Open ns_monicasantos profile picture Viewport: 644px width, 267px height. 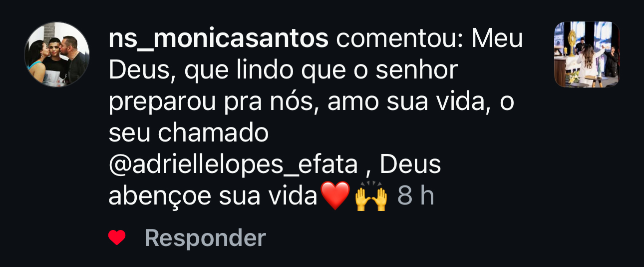[57, 54]
